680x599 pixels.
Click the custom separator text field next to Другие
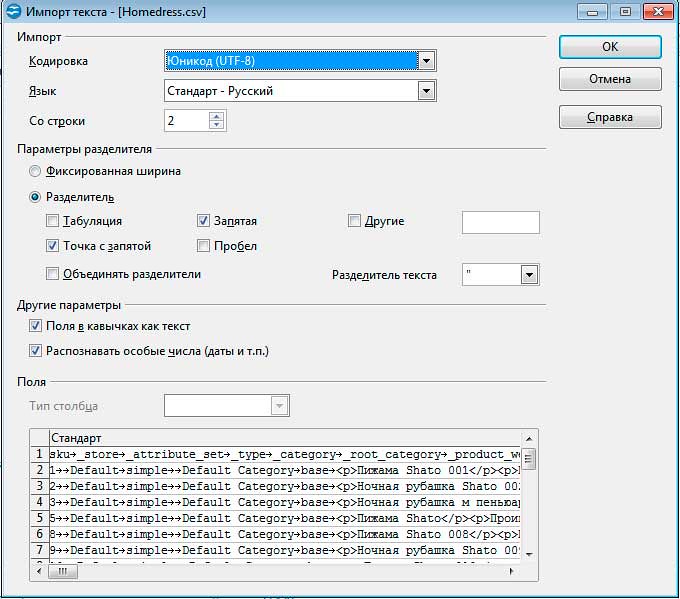pos(500,222)
